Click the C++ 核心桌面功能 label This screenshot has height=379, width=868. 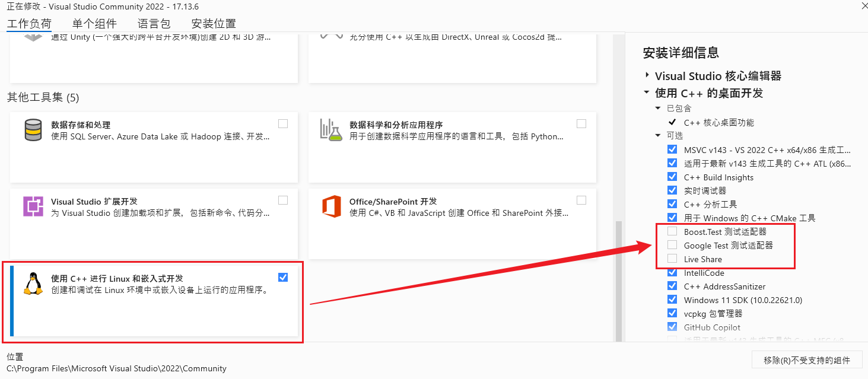[x=719, y=123]
